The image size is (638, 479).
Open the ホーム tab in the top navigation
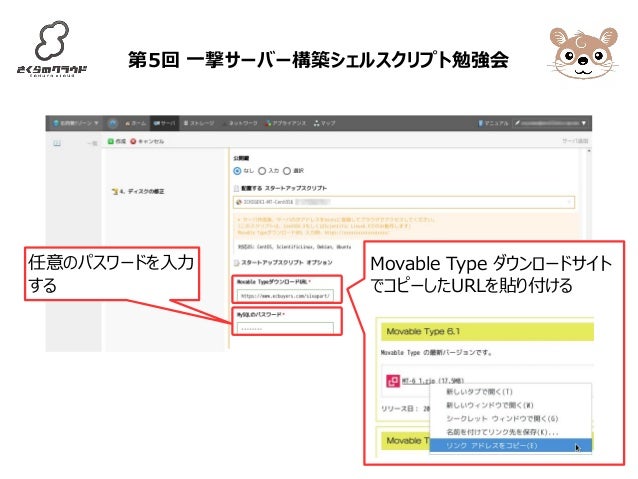click(x=135, y=123)
